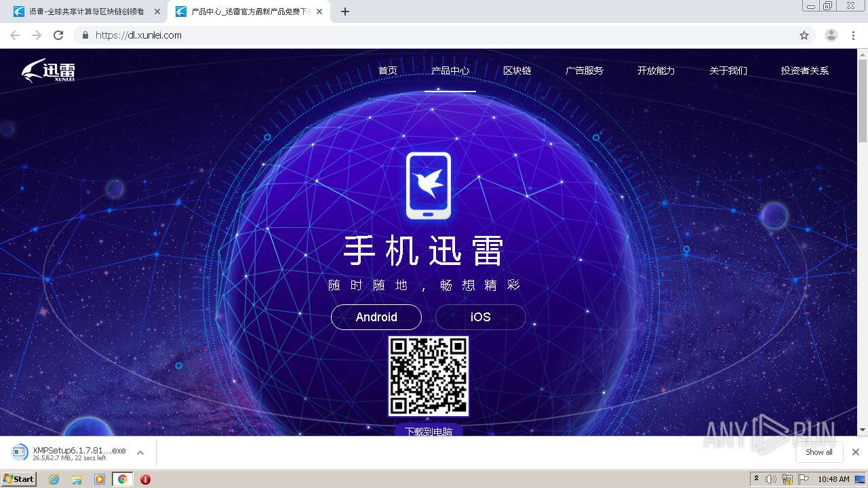868x488 pixels.
Task: Open the XMPSetup download item
Action: coord(78,453)
